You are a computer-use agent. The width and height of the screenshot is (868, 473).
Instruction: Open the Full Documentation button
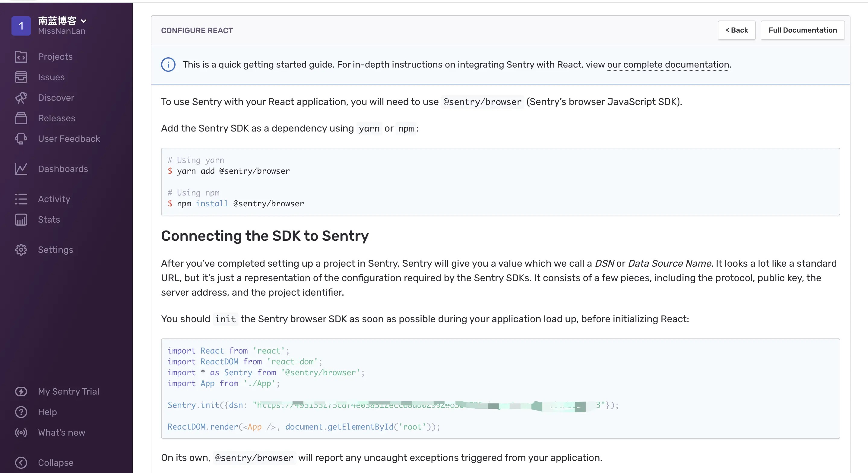click(x=802, y=30)
